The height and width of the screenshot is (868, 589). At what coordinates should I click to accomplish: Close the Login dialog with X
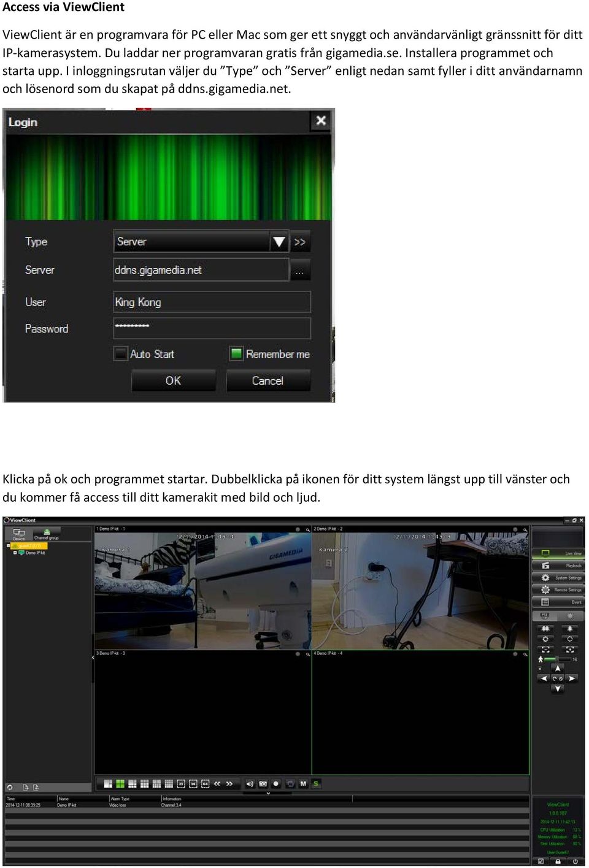(320, 121)
